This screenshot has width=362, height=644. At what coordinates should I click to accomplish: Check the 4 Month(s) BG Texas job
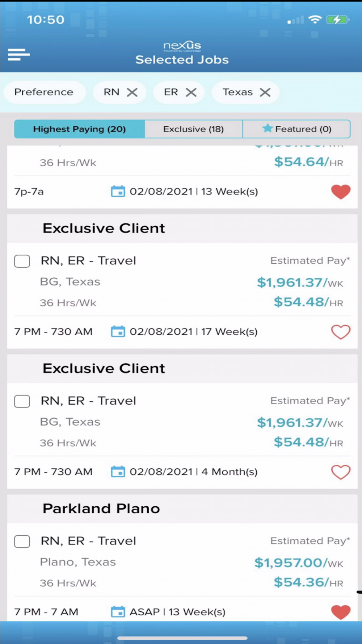point(22,401)
